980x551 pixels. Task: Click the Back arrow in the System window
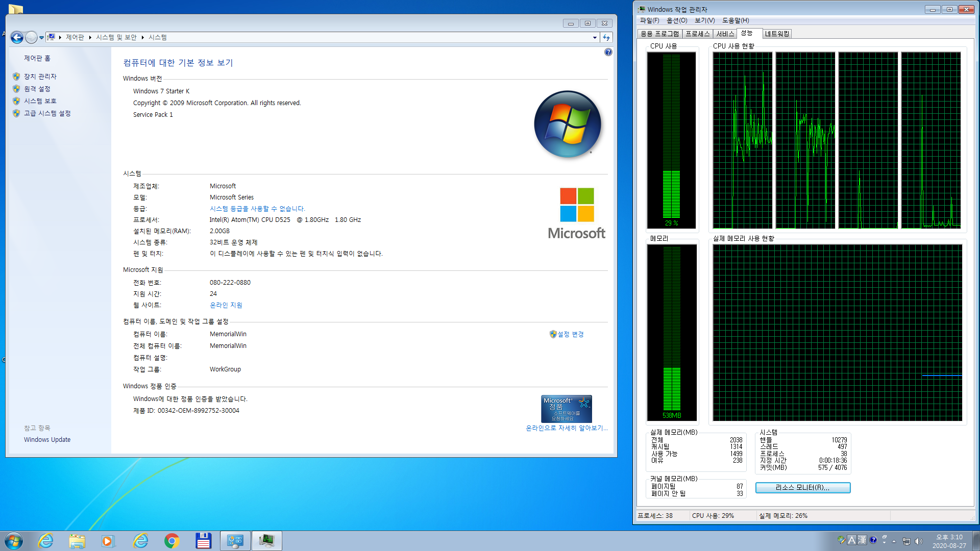17,37
